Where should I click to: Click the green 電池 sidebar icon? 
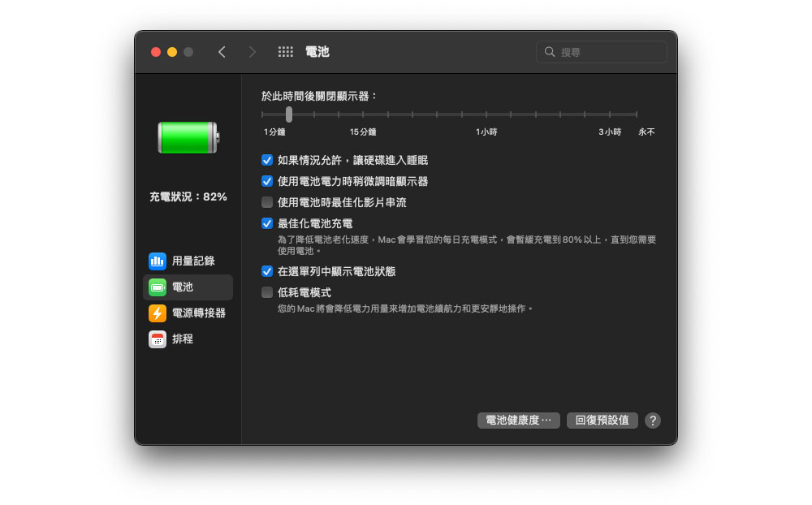(158, 287)
